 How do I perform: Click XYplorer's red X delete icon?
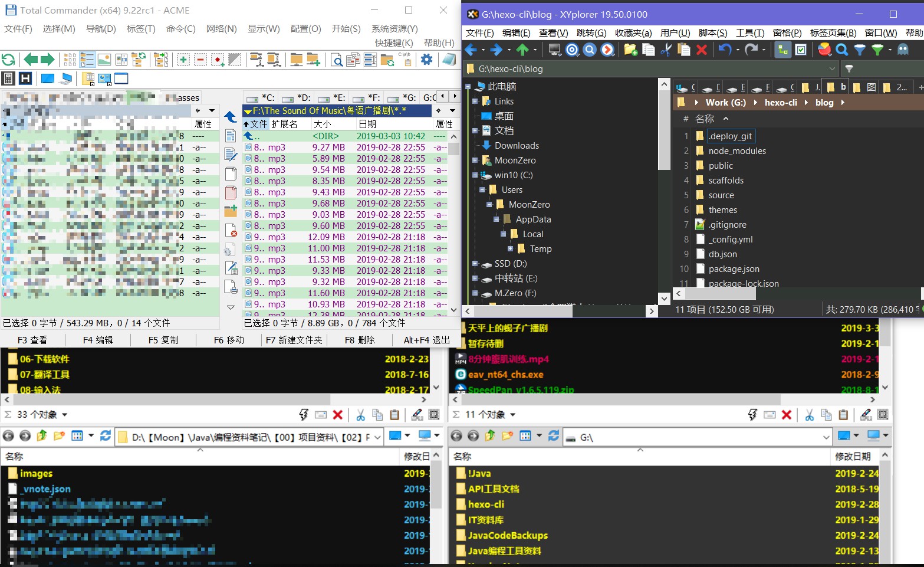pyautogui.click(x=702, y=50)
